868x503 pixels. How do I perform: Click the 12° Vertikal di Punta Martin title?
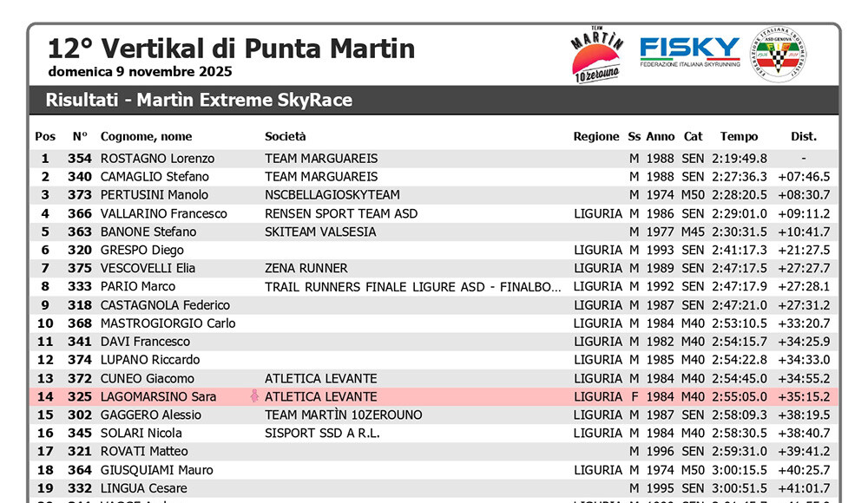(231, 48)
